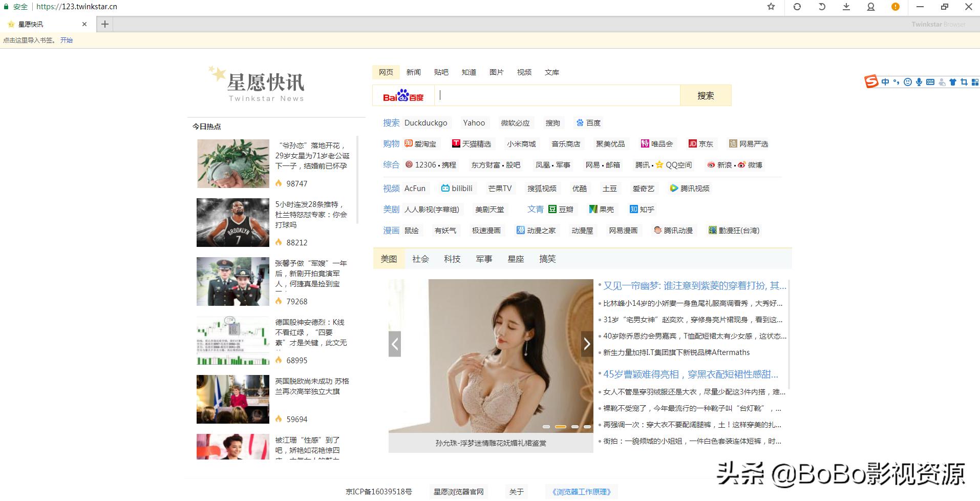The height and width of the screenshot is (501, 980).
Task: Bookmark the current page with the star
Action: tap(771, 7)
